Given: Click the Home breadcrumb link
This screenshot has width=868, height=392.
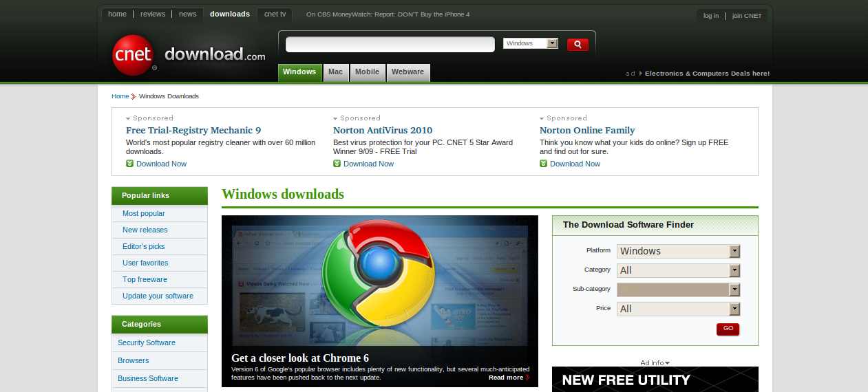Looking at the screenshot, I should click(120, 96).
